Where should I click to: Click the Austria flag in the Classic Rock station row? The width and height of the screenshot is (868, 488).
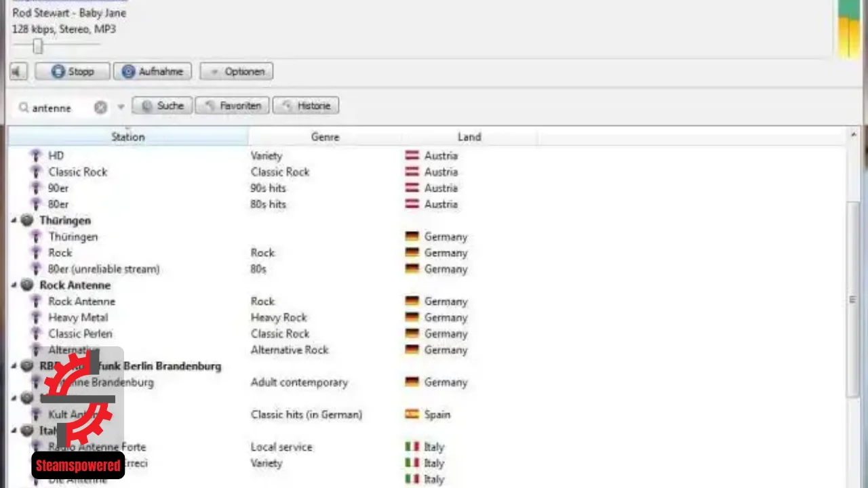pos(412,172)
